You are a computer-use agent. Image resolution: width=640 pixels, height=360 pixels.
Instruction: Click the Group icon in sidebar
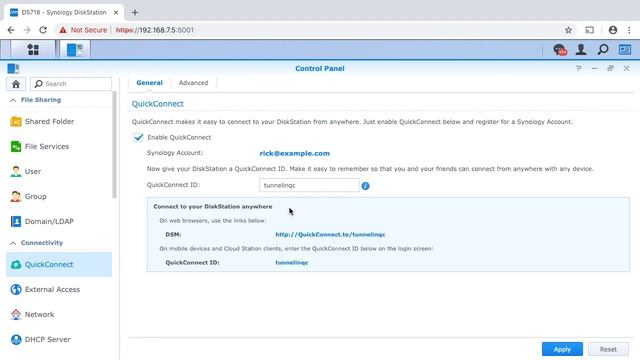16,196
